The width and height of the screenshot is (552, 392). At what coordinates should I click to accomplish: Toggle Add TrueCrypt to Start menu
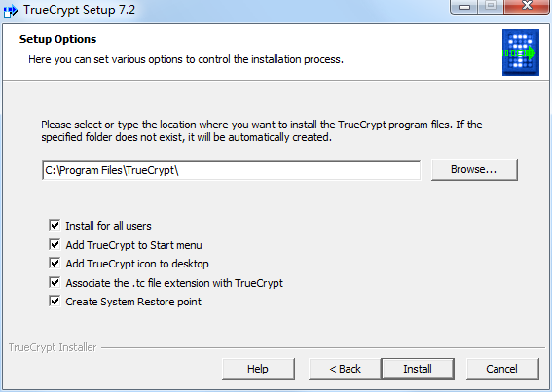[55, 244]
